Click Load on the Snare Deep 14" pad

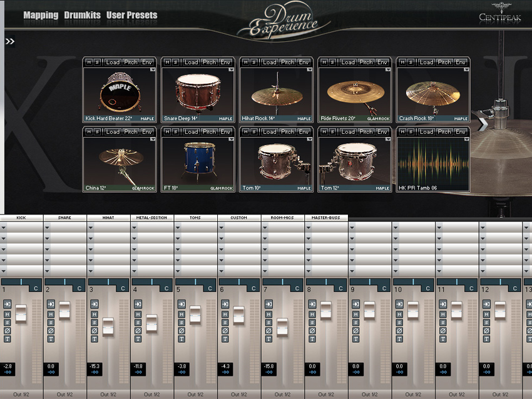point(191,62)
